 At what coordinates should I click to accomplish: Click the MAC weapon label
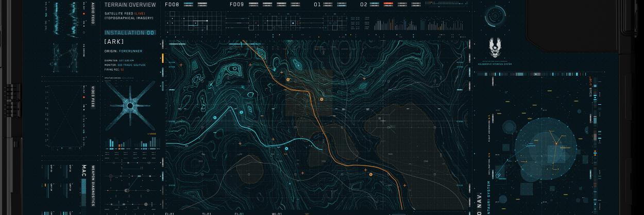[x=84, y=170]
